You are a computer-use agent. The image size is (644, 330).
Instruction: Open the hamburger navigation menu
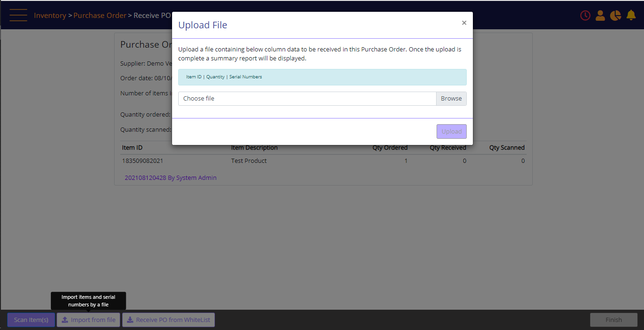(x=18, y=15)
